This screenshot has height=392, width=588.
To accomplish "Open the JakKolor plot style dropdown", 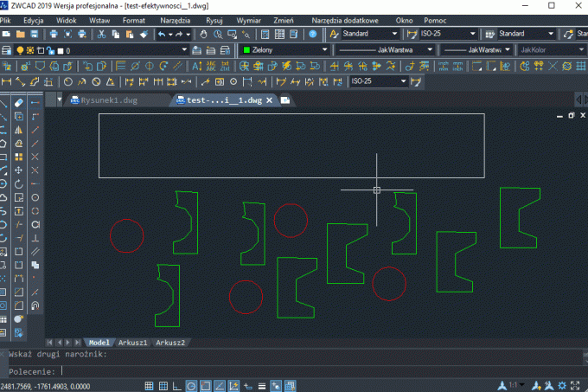I will point(581,50).
